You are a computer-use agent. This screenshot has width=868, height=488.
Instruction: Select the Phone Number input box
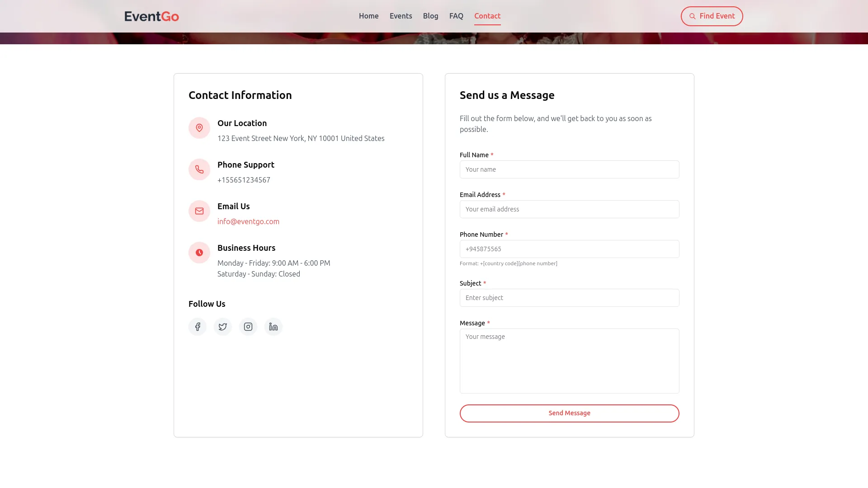[569, 249]
